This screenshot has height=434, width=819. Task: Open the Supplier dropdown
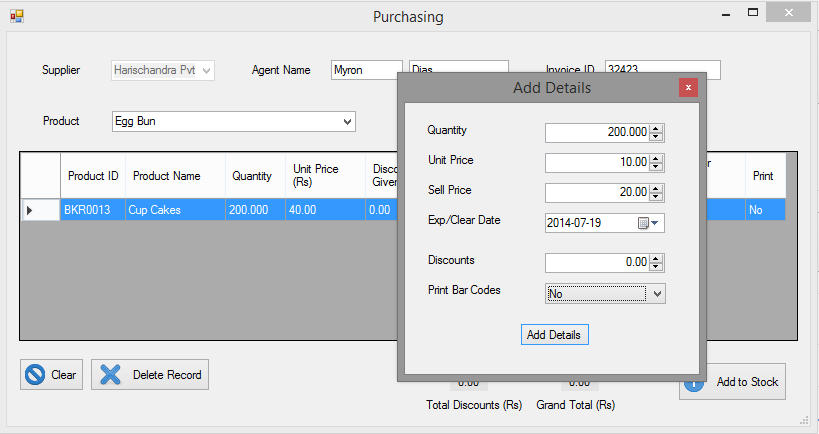(206, 70)
